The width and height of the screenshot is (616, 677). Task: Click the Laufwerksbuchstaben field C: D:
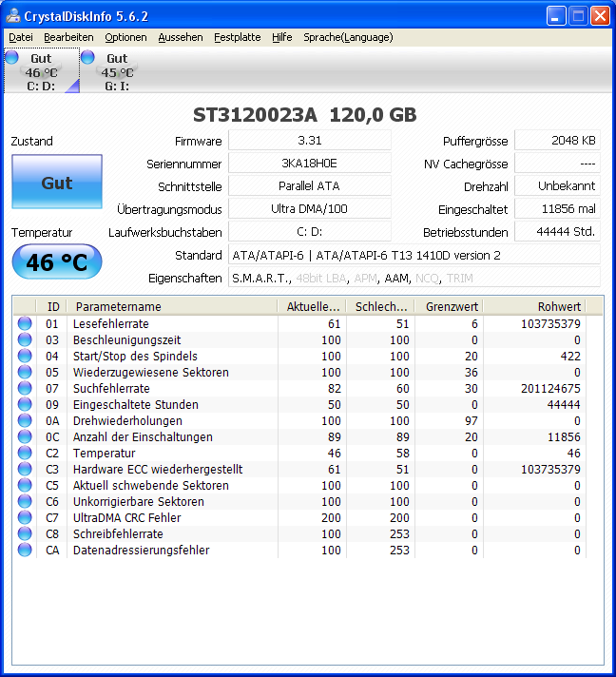click(x=310, y=232)
